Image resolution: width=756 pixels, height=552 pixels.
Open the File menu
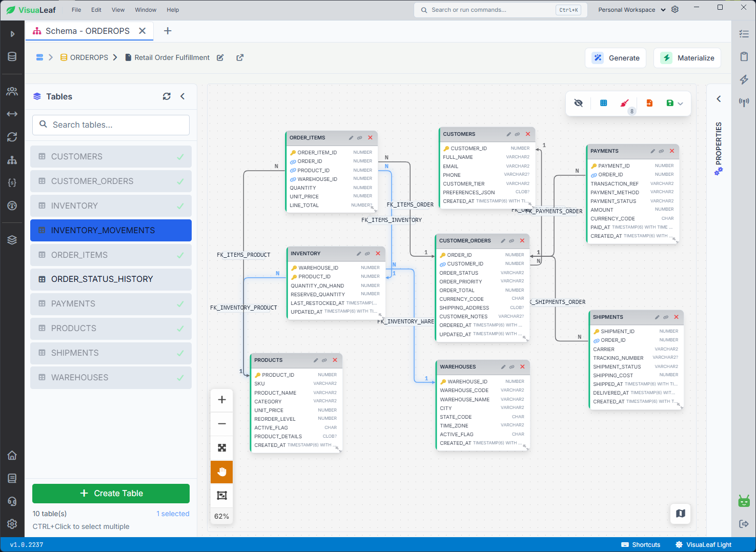pos(76,10)
